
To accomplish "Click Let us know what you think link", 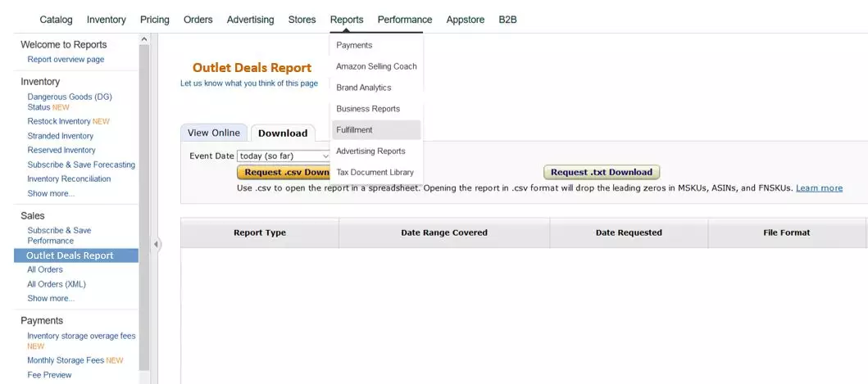I will 249,84.
